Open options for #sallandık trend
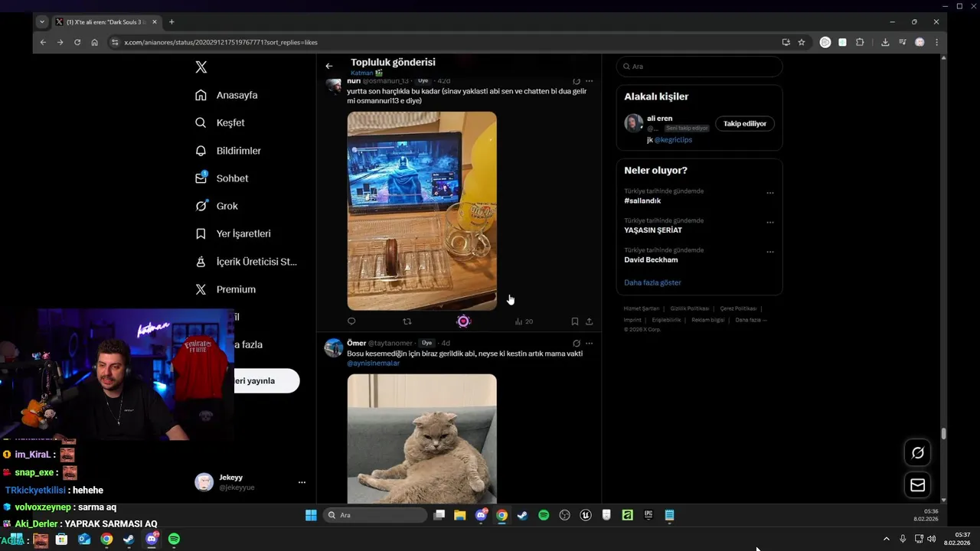This screenshot has height=551, width=980. tap(770, 193)
